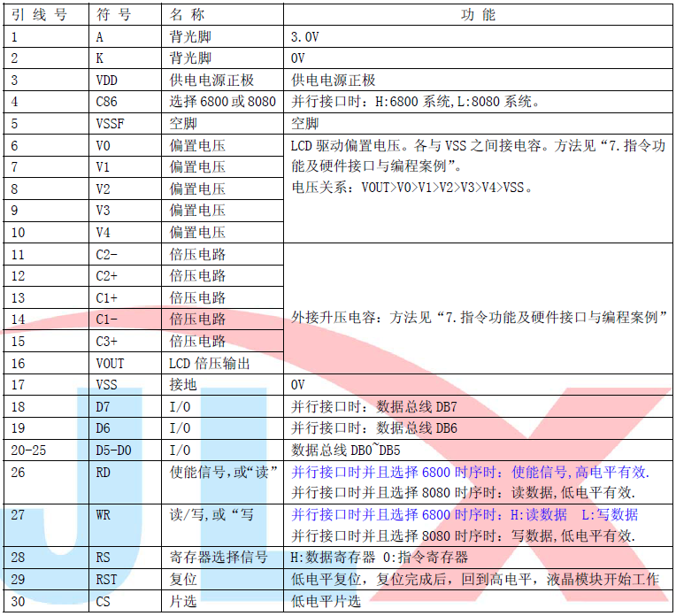Click the LCD 倍压输出 name cell
Viewport: 676px width, 616px height.
pos(209,363)
